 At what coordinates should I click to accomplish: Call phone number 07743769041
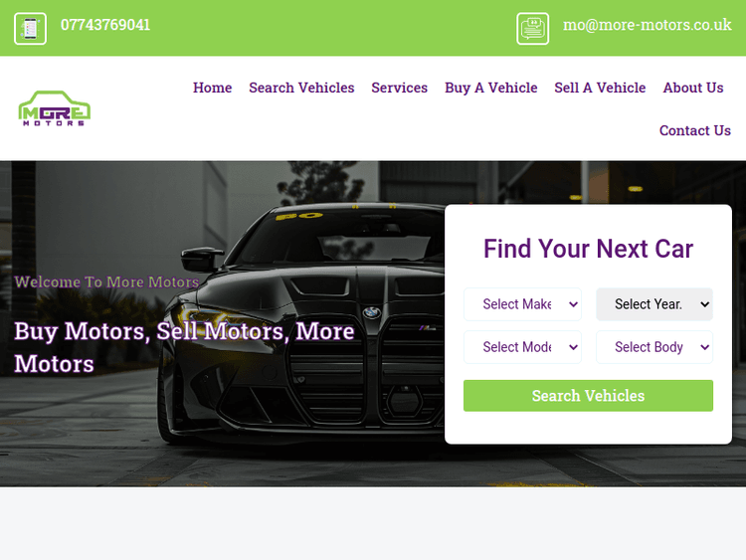[105, 25]
